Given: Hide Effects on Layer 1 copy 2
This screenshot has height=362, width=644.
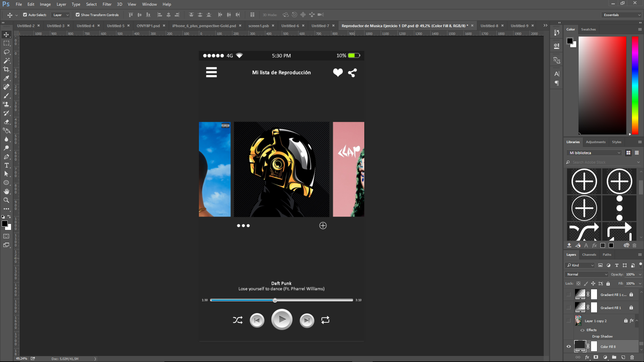Looking at the screenshot, I should (583, 330).
